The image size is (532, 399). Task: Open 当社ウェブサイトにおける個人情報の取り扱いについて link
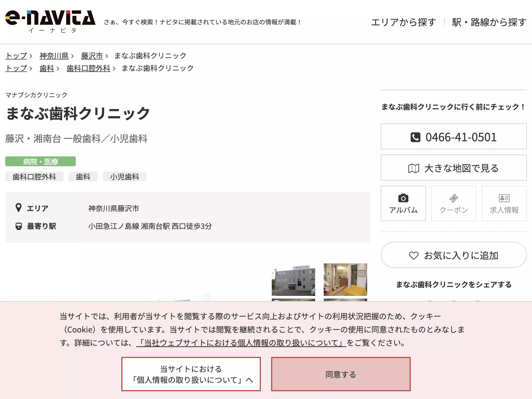coord(241,343)
